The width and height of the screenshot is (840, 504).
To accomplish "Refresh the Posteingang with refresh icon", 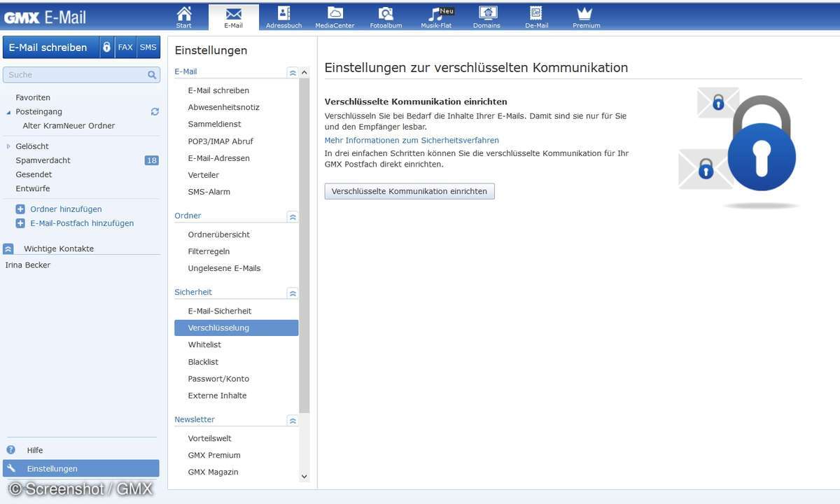I will pyautogui.click(x=155, y=111).
